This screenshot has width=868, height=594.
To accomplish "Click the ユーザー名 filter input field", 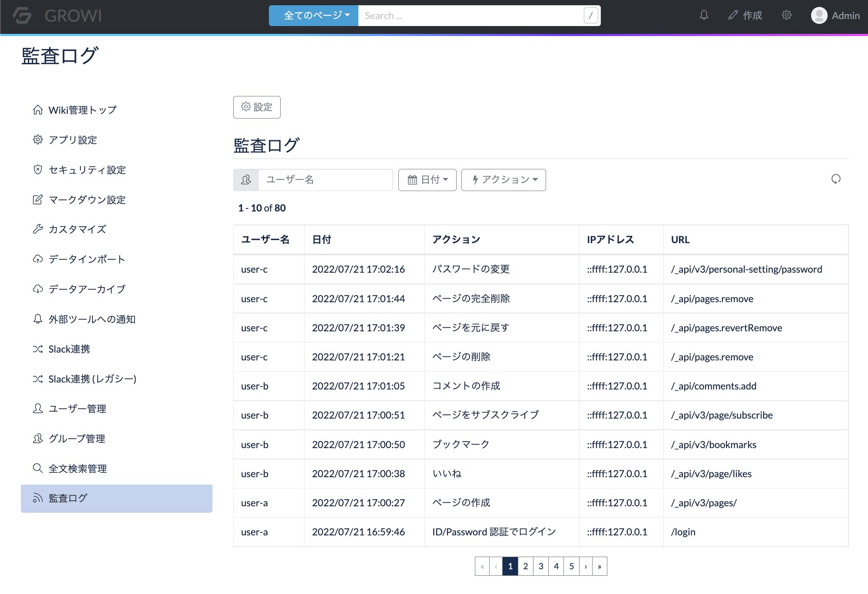I will (325, 180).
